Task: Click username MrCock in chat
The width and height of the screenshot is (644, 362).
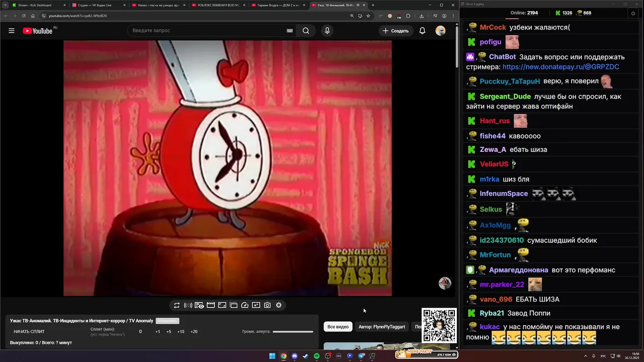Action: 493,28
